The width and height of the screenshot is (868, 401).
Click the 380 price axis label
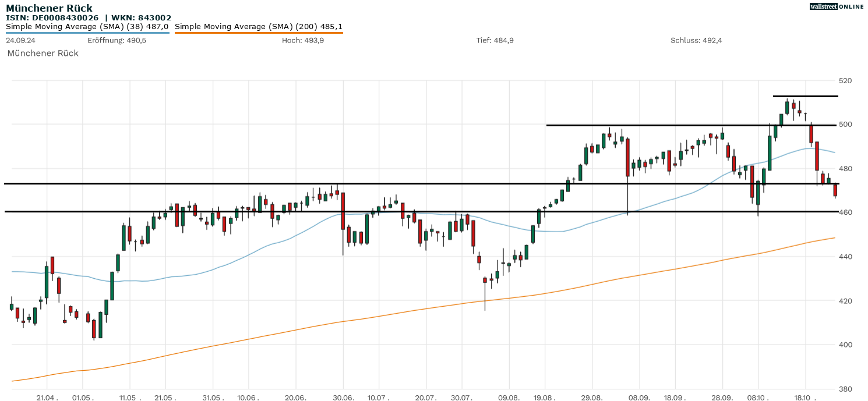coord(845,389)
